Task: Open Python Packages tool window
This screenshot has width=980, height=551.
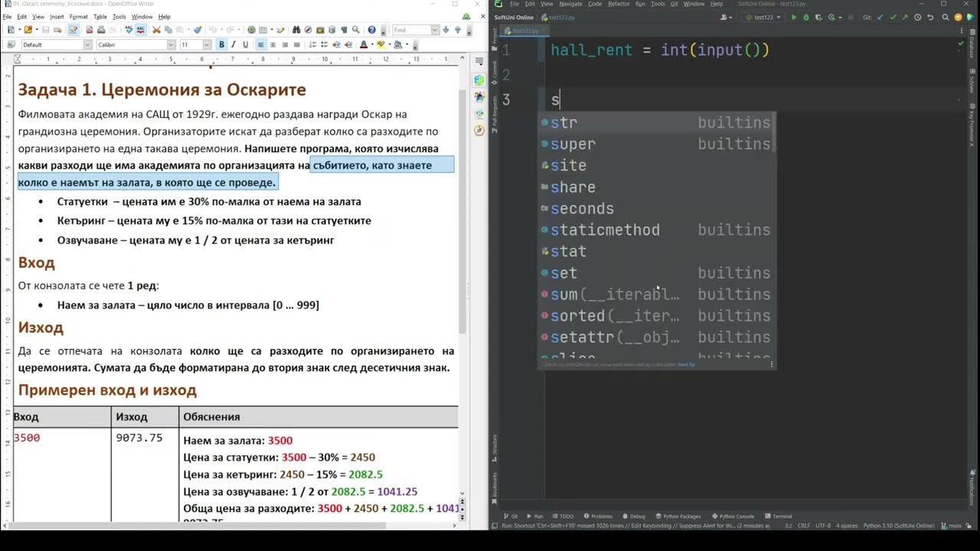Action: 678,517
